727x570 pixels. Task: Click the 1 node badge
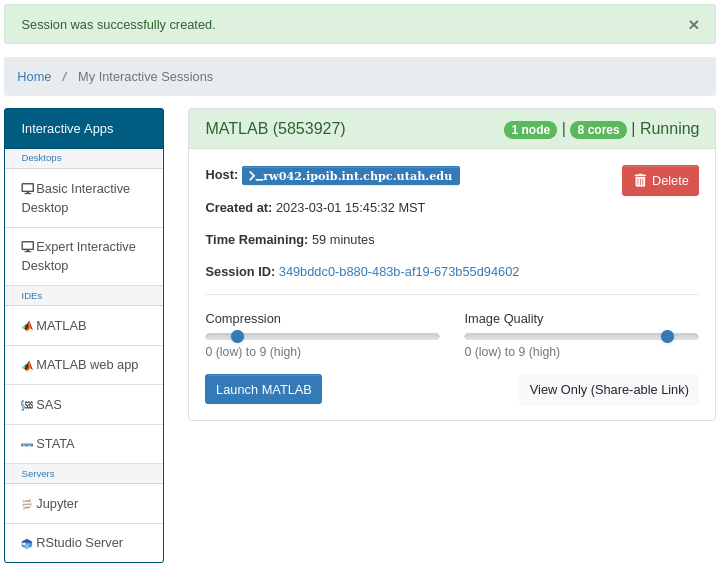[x=530, y=130]
